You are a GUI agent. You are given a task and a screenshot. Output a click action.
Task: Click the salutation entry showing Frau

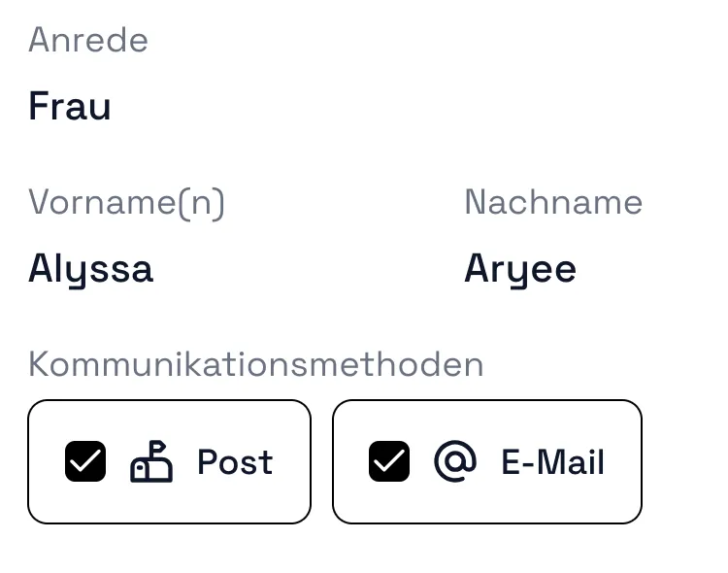tap(70, 106)
